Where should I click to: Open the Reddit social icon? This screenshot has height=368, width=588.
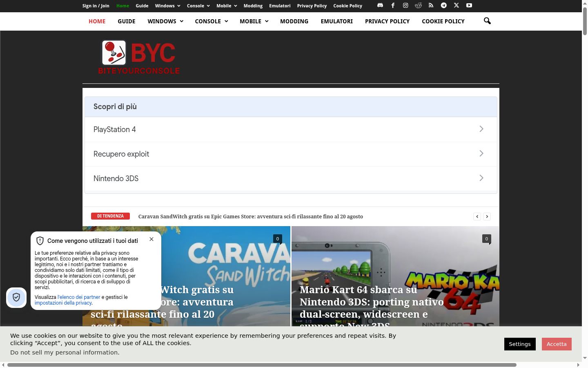click(418, 5)
